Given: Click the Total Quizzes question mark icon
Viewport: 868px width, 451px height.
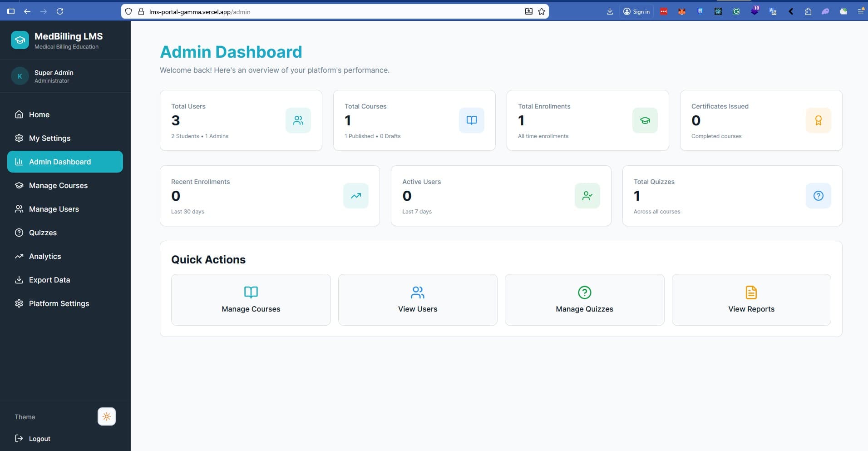Looking at the screenshot, I should (818, 196).
